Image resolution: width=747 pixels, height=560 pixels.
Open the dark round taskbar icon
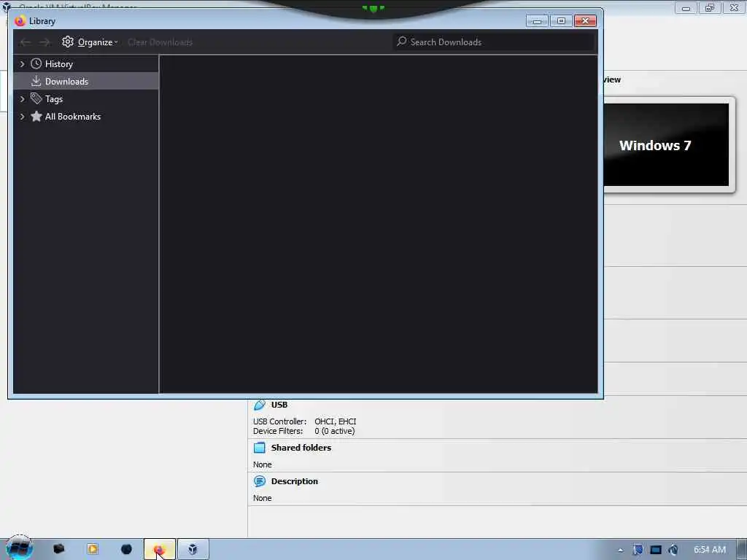[x=126, y=549]
